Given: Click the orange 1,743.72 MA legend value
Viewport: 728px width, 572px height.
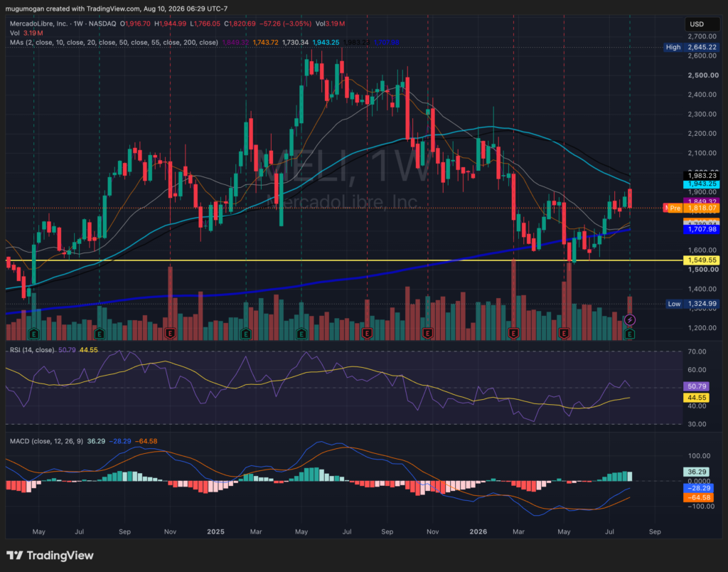Looking at the screenshot, I should coord(266,42).
